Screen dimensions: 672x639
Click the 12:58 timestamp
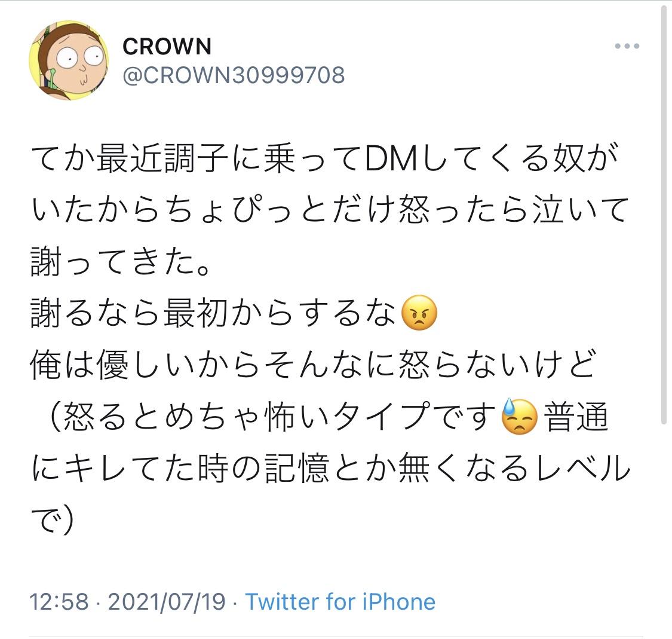[59, 601]
